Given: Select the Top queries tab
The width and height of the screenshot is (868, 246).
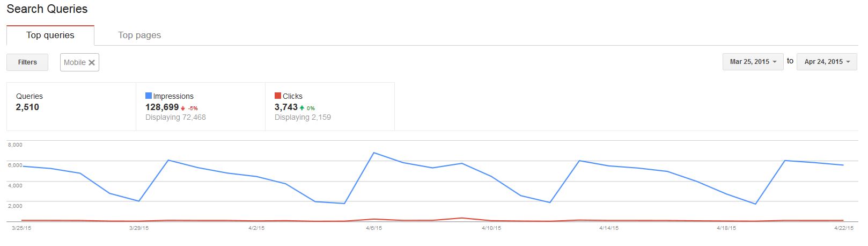Looking at the screenshot, I should pyautogui.click(x=50, y=35).
